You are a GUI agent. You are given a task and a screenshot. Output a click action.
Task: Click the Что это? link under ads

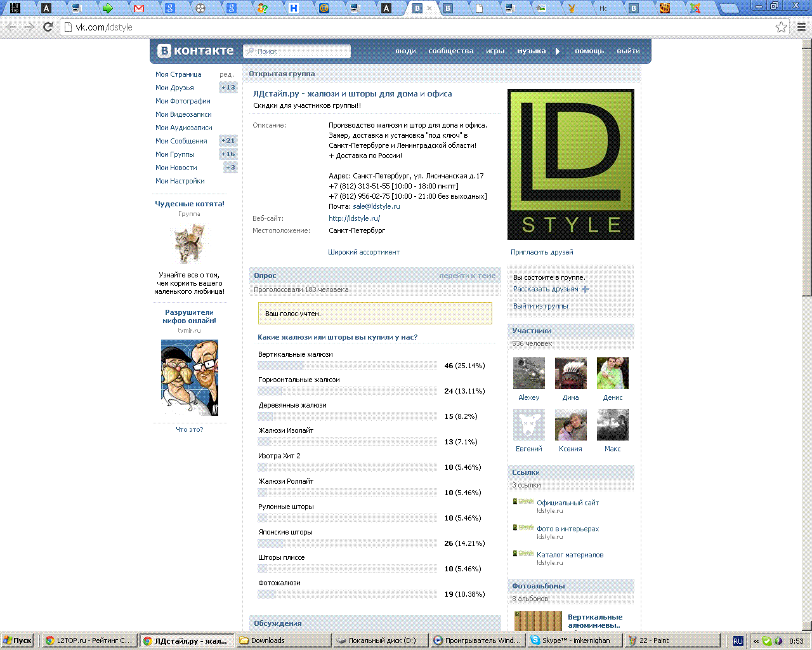(x=189, y=430)
